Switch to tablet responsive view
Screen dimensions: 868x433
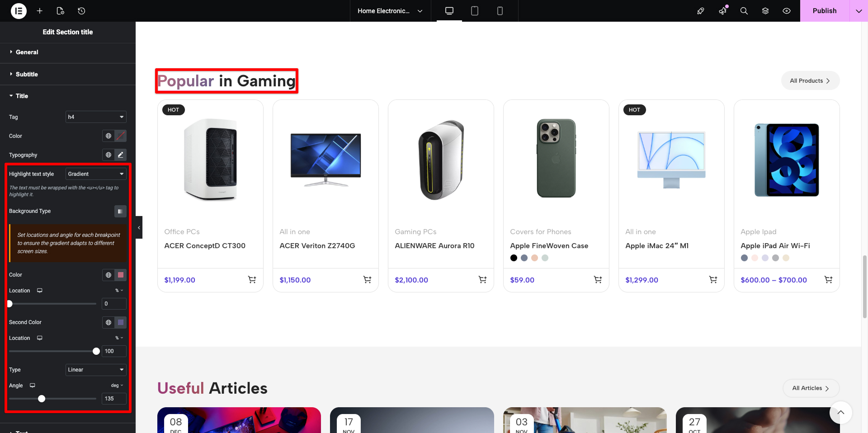click(474, 11)
